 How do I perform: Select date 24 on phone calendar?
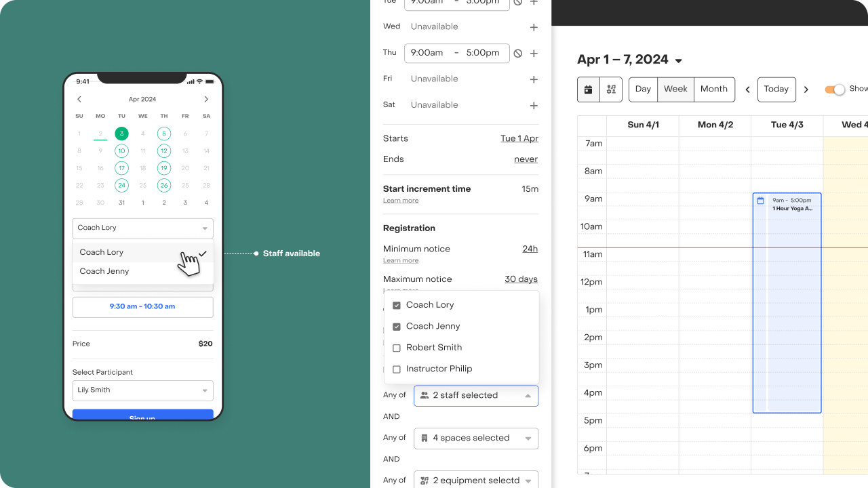(x=121, y=185)
